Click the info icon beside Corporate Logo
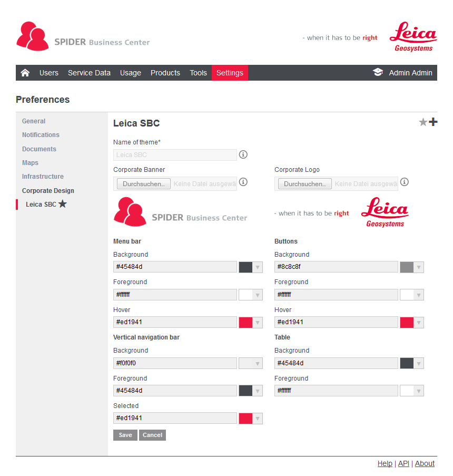The image size is (453, 476). 404,182
